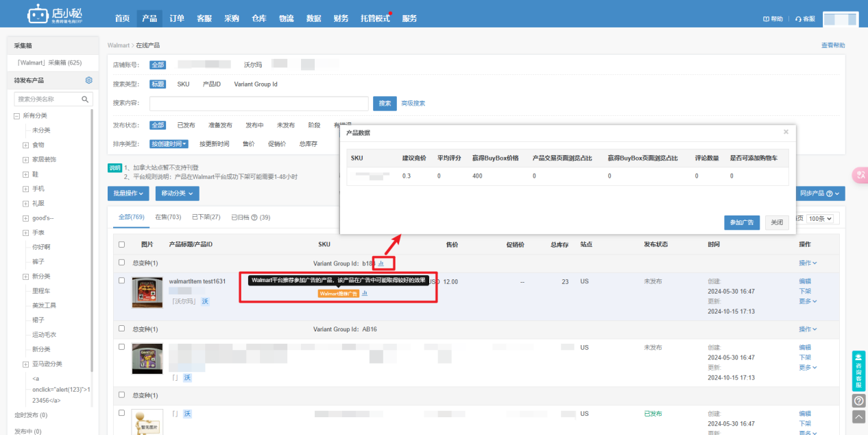Expand the 食物 category tree node

tap(25, 145)
